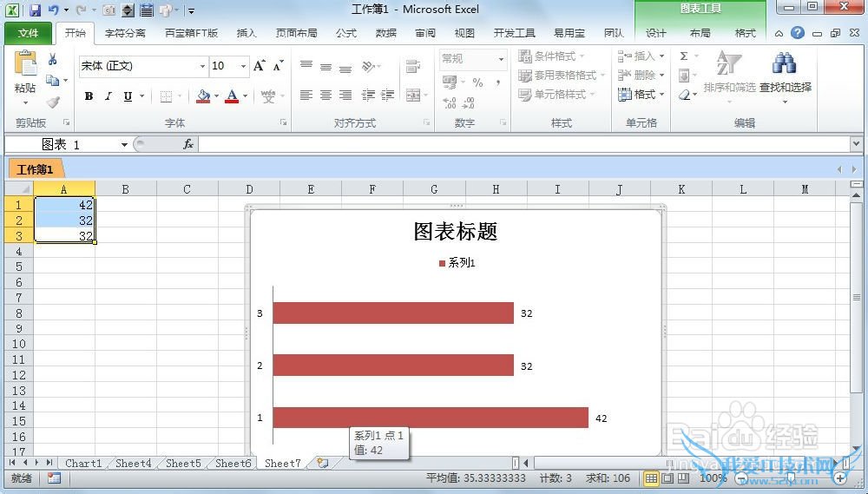Switch to the 页面布局 ribbon tab
The image size is (868, 494).
[296, 33]
